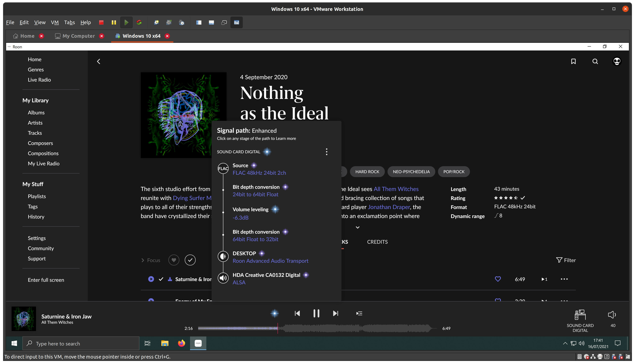635x364 pixels.
Task: Close the Home VMware tab
Action: pyautogui.click(x=41, y=36)
